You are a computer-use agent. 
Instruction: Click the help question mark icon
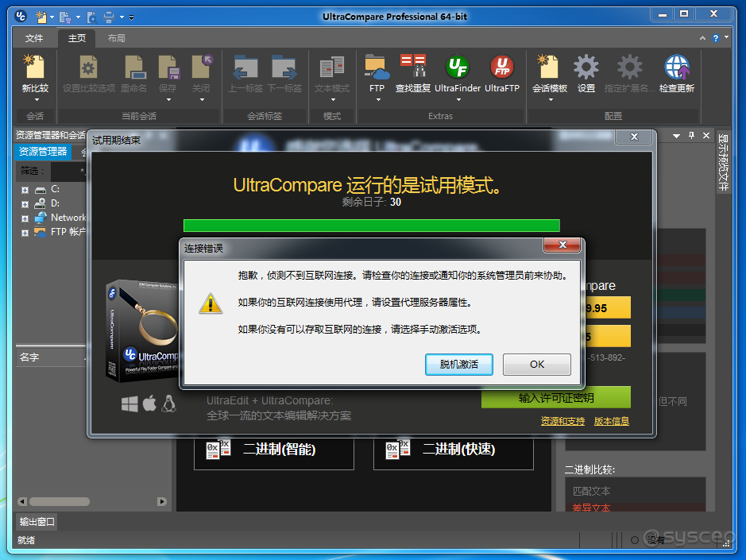[x=716, y=38]
